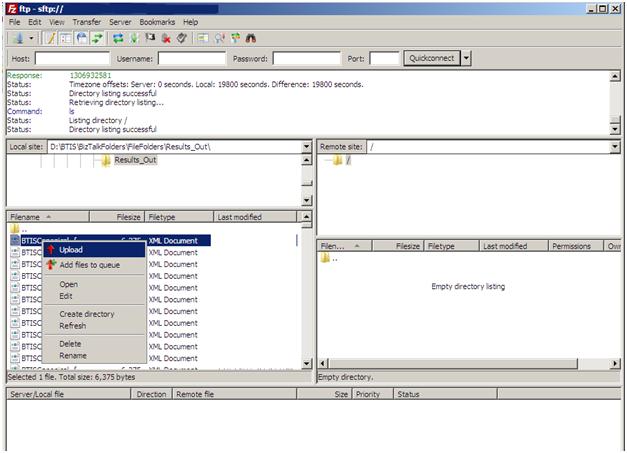The width and height of the screenshot is (627, 453).
Task: Open the View menu
Action: (57, 22)
